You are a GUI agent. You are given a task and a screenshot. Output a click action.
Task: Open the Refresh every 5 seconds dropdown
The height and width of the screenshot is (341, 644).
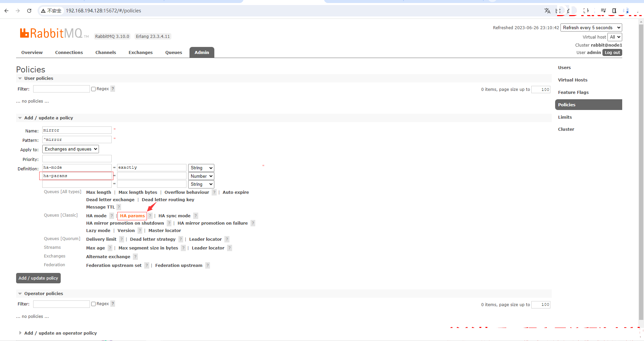click(x=591, y=28)
